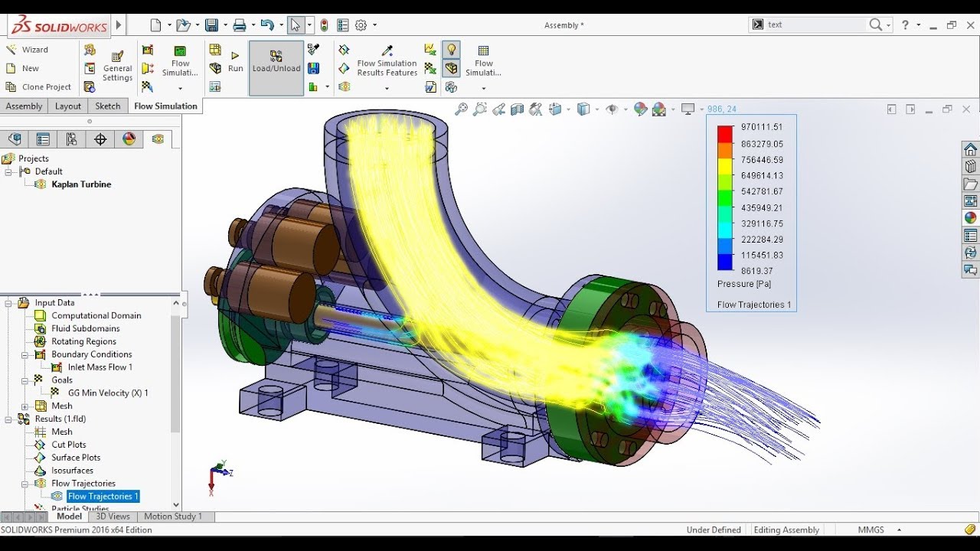Screen dimensions: 980x551
Task: Select Inlet Mass Flow 1
Action: (100, 367)
